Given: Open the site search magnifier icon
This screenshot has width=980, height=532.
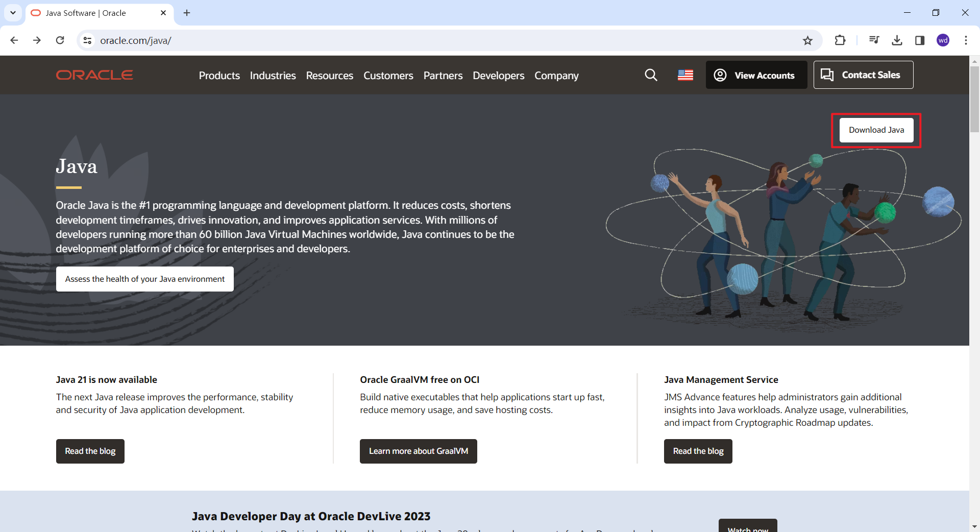Looking at the screenshot, I should pyautogui.click(x=651, y=75).
